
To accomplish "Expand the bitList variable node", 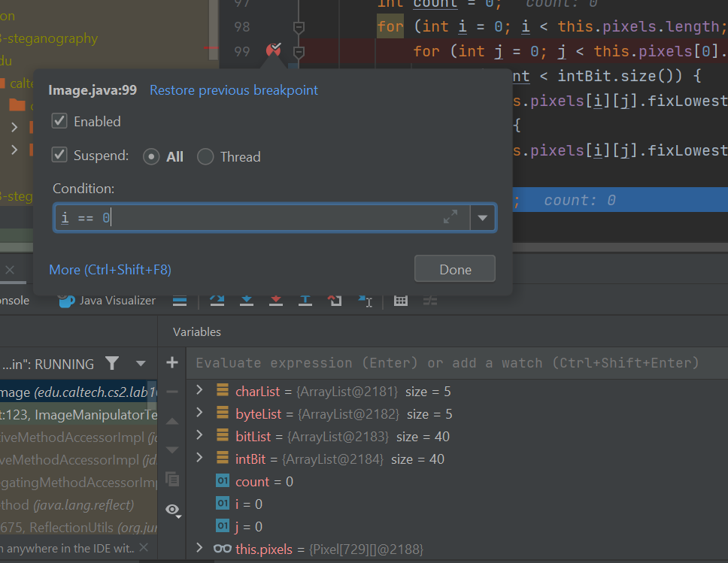I will pyautogui.click(x=199, y=435).
